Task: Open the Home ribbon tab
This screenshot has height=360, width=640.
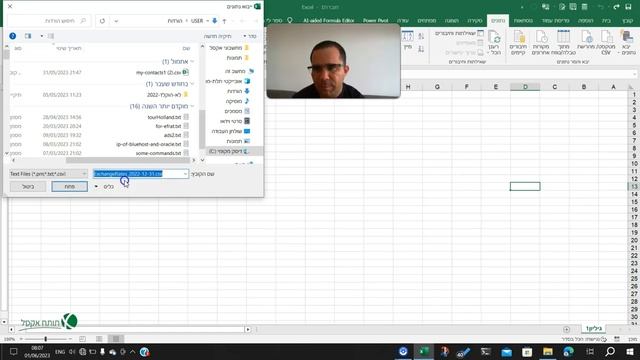Action: coord(607,20)
